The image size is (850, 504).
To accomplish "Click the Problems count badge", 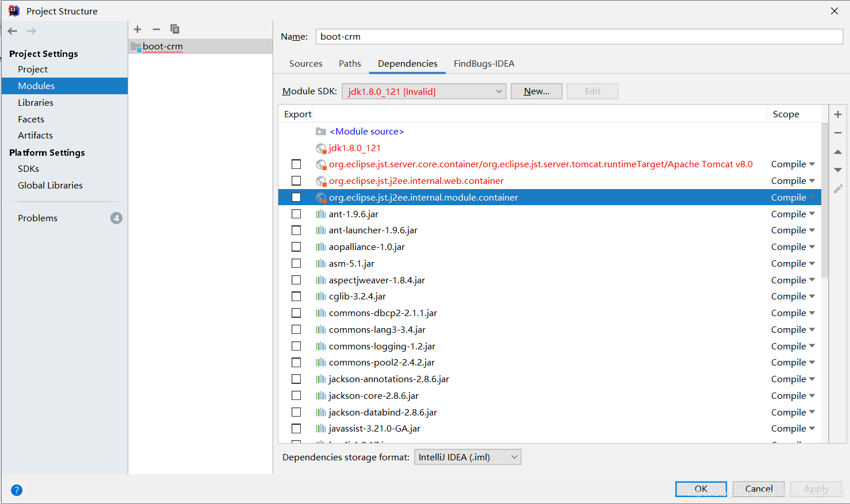I will (x=116, y=218).
